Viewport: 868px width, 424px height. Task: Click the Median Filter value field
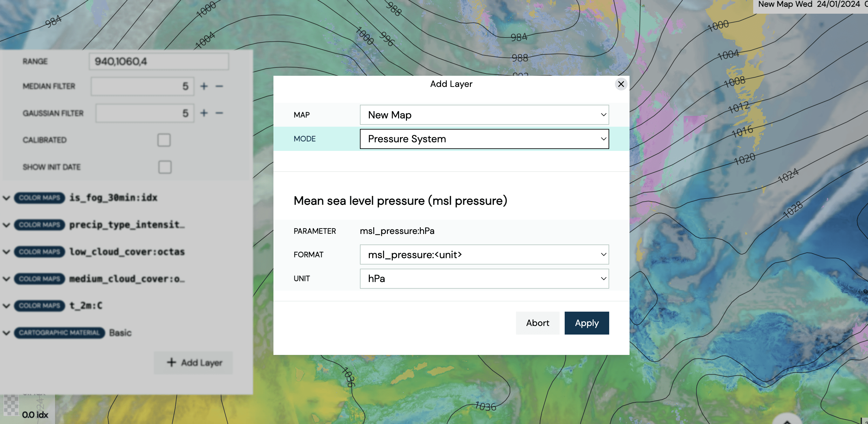click(x=142, y=86)
